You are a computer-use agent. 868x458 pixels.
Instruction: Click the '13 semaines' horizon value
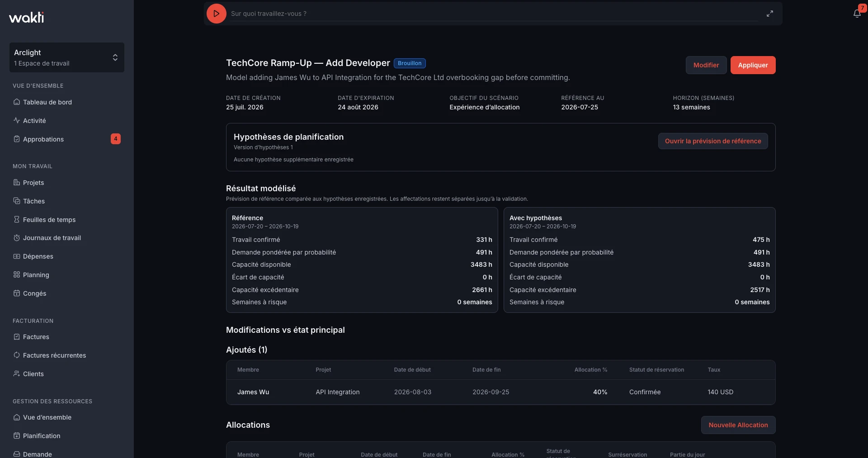[x=691, y=107]
